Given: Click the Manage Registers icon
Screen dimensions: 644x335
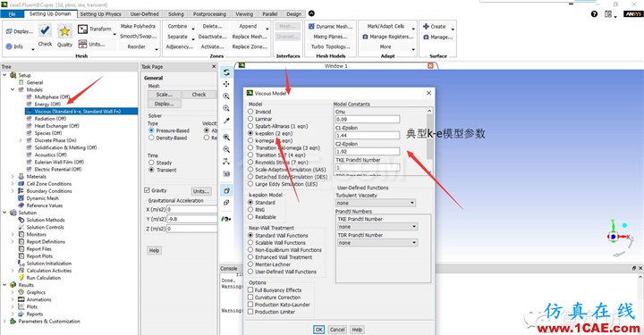Looking at the screenshot, I should (365, 37).
